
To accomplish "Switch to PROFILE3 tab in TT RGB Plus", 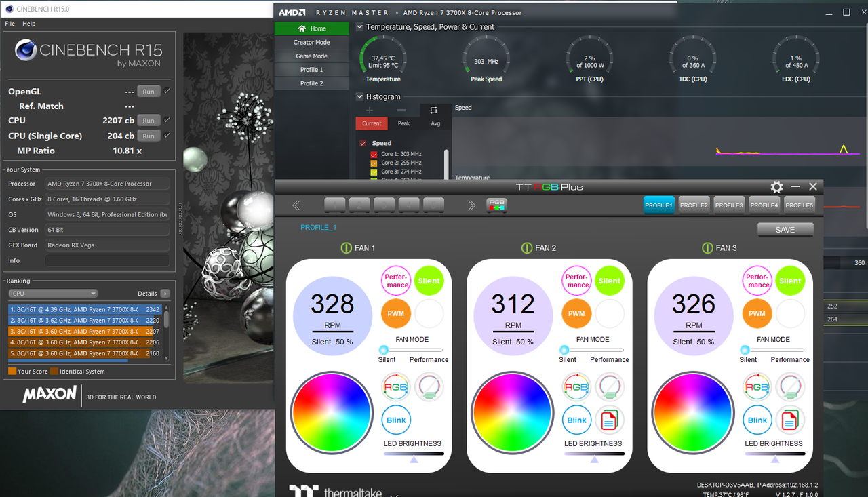I will click(729, 205).
